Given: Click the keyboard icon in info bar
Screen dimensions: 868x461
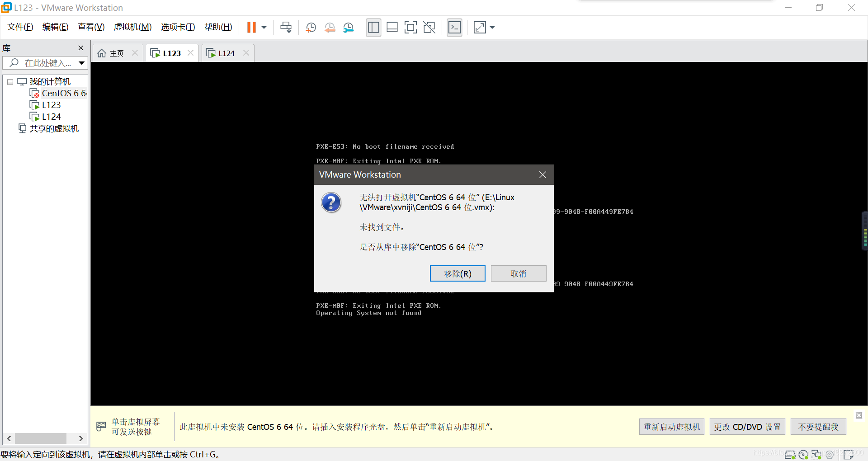Looking at the screenshot, I should tap(101, 426).
